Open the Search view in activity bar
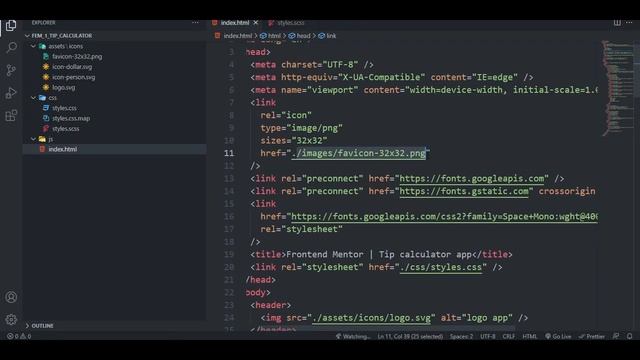The image size is (640, 360). [x=11, y=47]
